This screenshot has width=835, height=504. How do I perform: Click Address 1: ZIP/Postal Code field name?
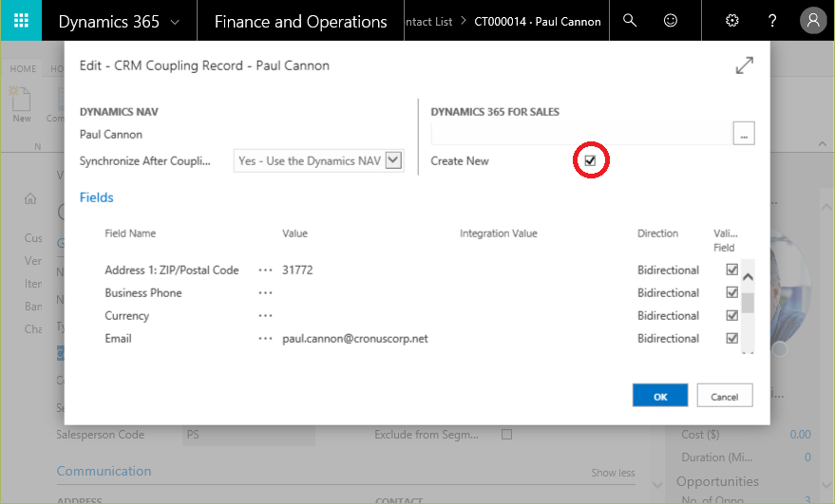point(172,270)
